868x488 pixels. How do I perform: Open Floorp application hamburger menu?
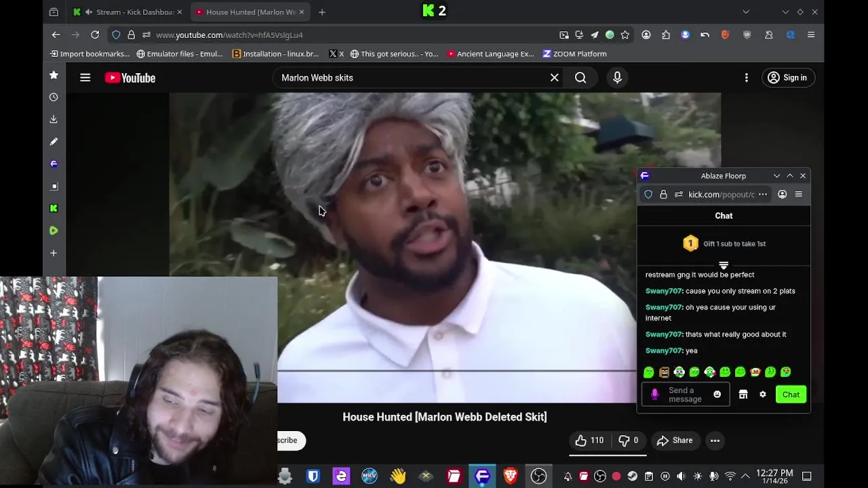pyautogui.click(x=811, y=35)
